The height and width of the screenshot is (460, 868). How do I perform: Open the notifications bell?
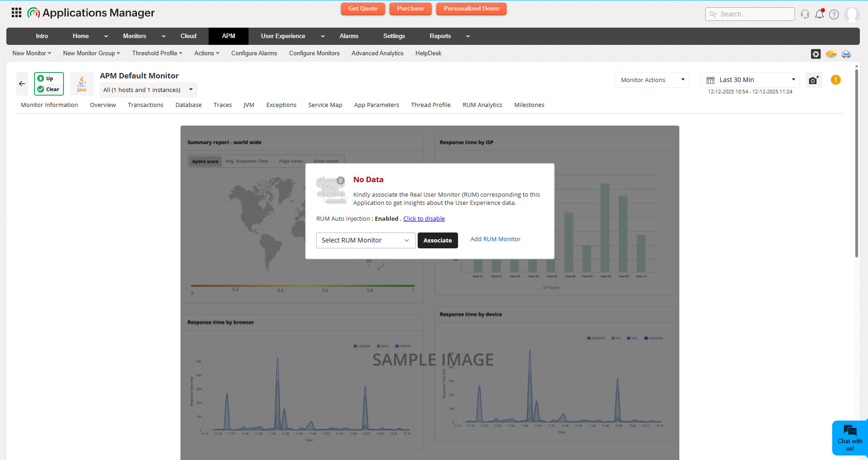819,14
